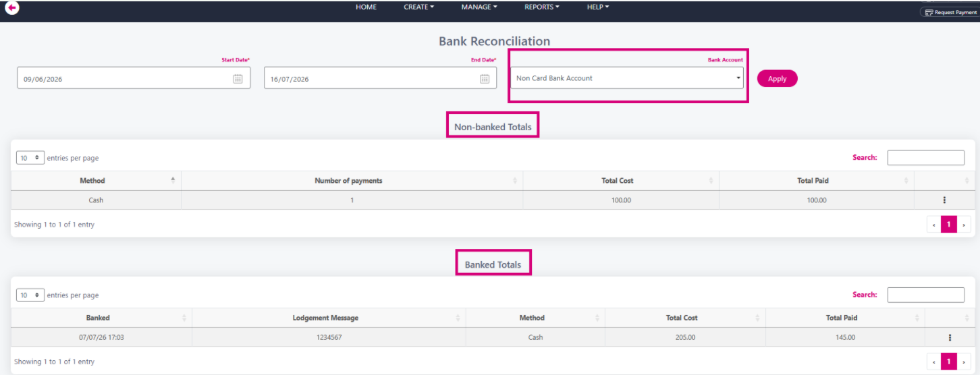This screenshot has width=980, height=375.
Task: Open the three-dot menu for banked 1234567 row
Action: point(950,337)
